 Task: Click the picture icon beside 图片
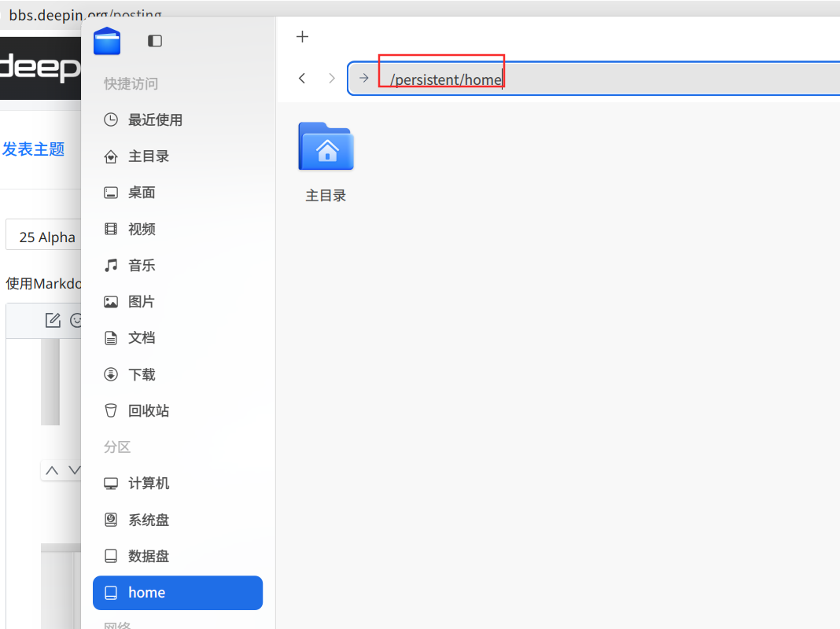click(111, 302)
